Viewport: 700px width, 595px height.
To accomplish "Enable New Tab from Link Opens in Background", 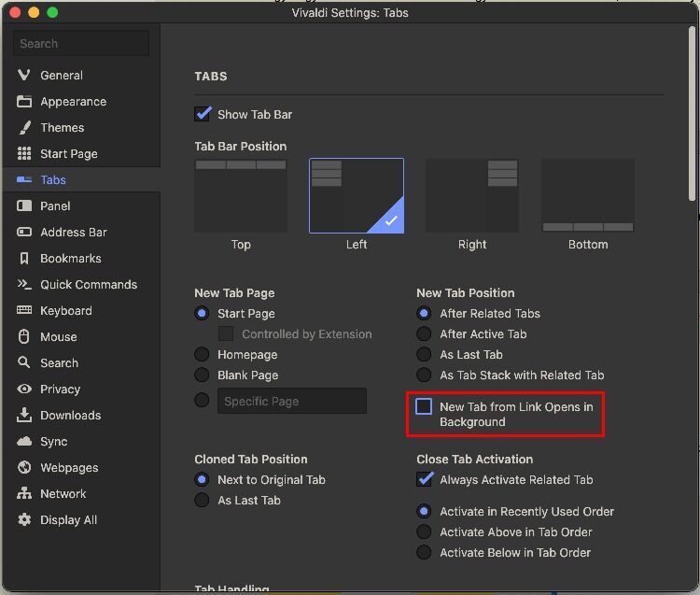I will pos(423,406).
